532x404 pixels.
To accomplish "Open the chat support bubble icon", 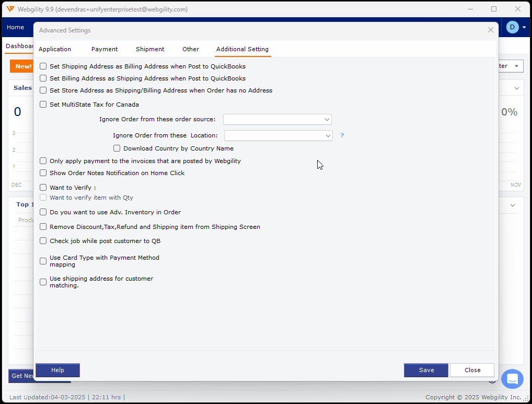I will tap(512, 379).
